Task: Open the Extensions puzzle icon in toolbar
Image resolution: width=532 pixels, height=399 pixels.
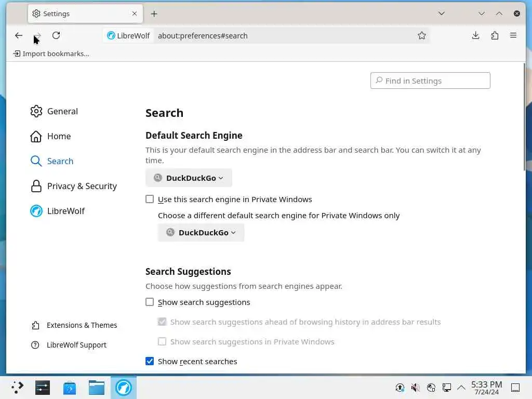Action: coord(495,36)
